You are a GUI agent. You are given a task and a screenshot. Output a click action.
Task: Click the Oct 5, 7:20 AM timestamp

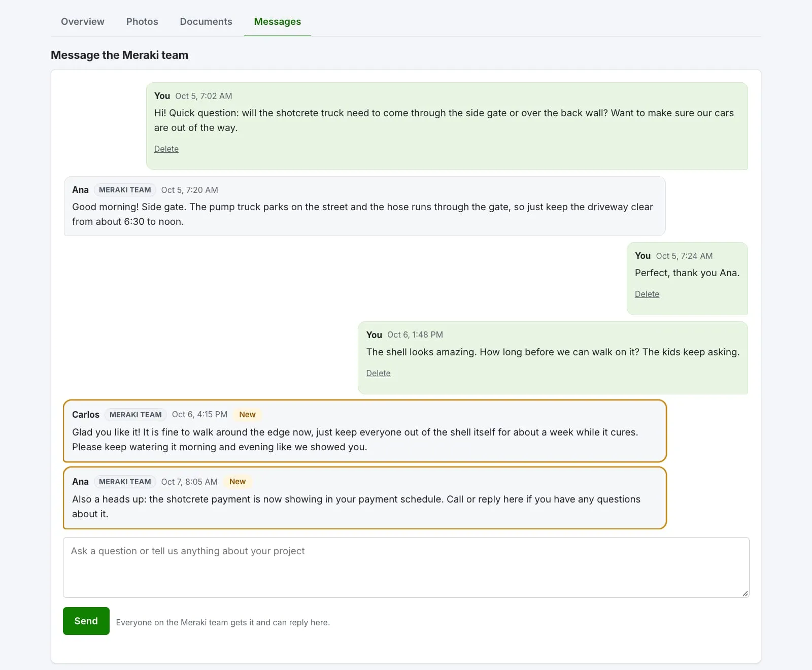(189, 190)
